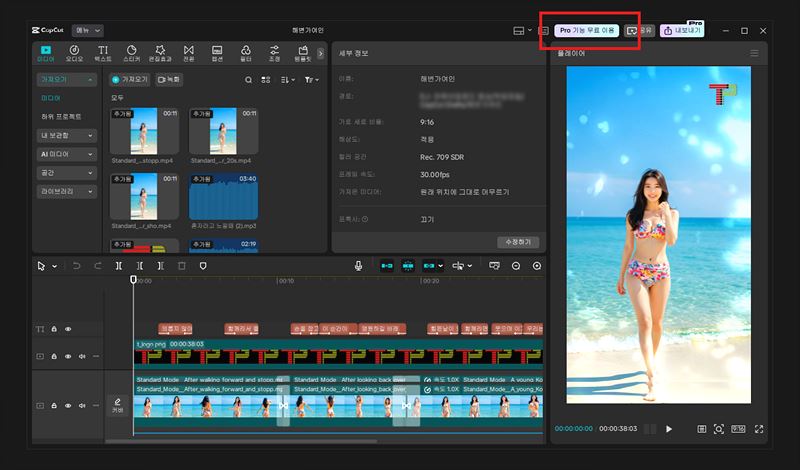Expand the AI 미디어 section
This screenshot has width=800, height=470.
click(x=67, y=153)
